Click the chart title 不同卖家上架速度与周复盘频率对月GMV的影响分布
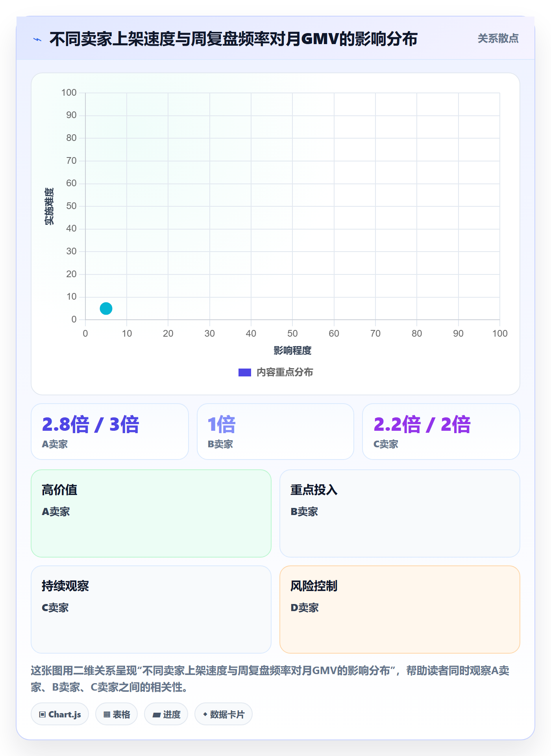 click(233, 39)
